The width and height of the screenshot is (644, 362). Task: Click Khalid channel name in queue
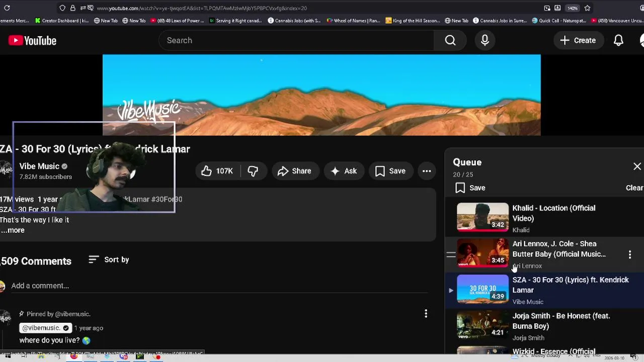tap(521, 230)
